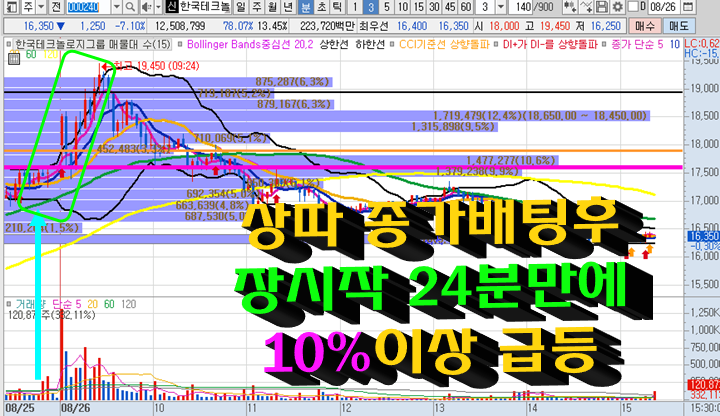Click the 상한선 label
This screenshot has height=416, width=720.
click(333, 45)
